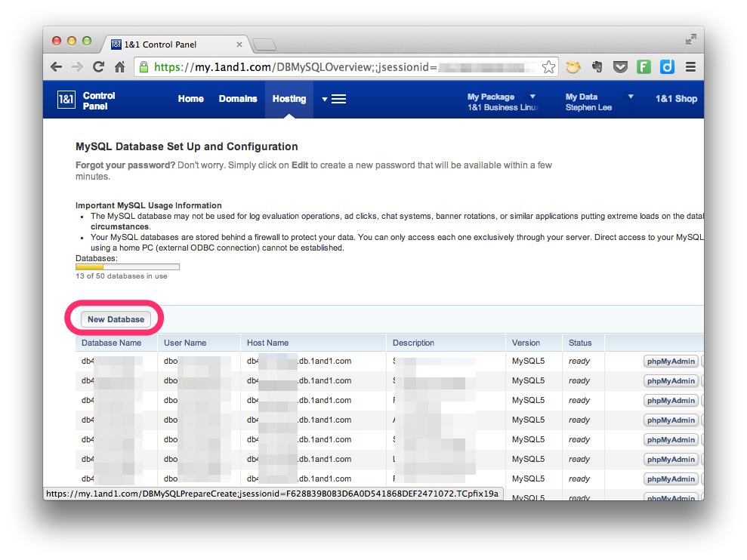Click the New Database button

[x=116, y=319]
